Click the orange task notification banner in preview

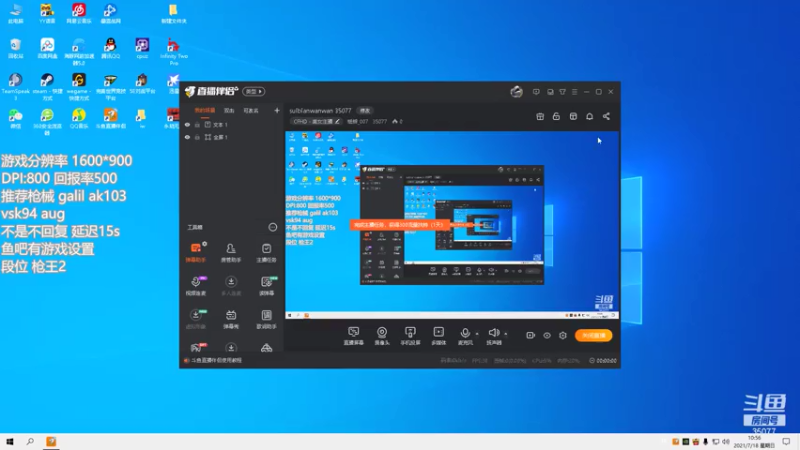[398, 224]
